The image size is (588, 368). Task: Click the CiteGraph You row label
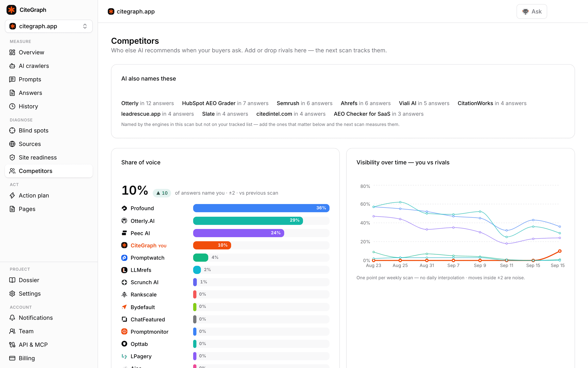coord(148,245)
